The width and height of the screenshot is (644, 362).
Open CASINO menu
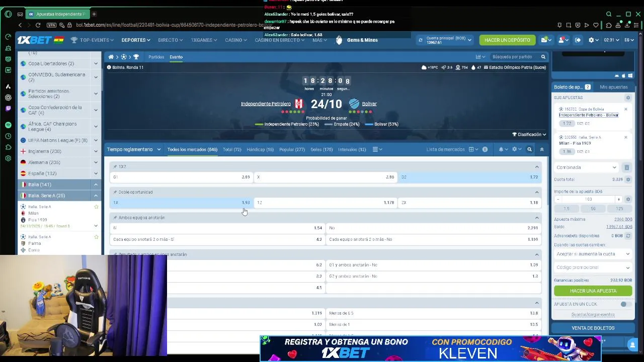click(x=236, y=40)
